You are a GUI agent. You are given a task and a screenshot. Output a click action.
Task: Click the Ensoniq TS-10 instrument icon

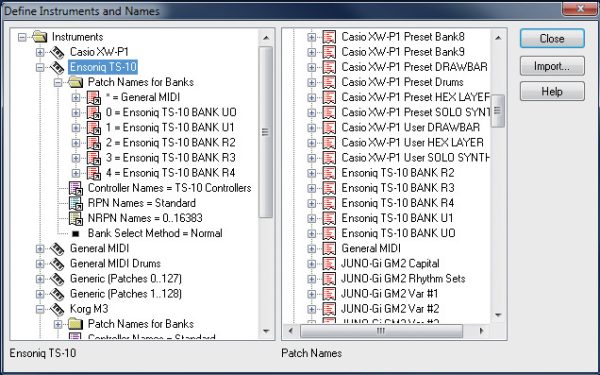(x=57, y=67)
